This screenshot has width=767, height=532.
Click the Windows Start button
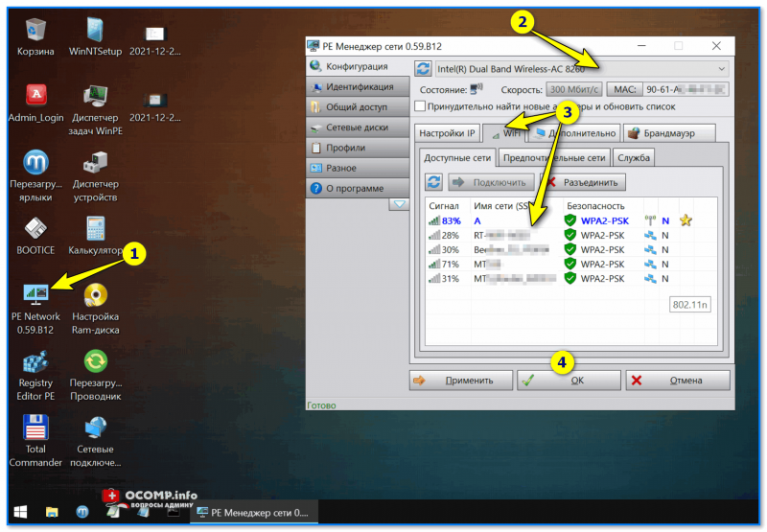(x=20, y=513)
